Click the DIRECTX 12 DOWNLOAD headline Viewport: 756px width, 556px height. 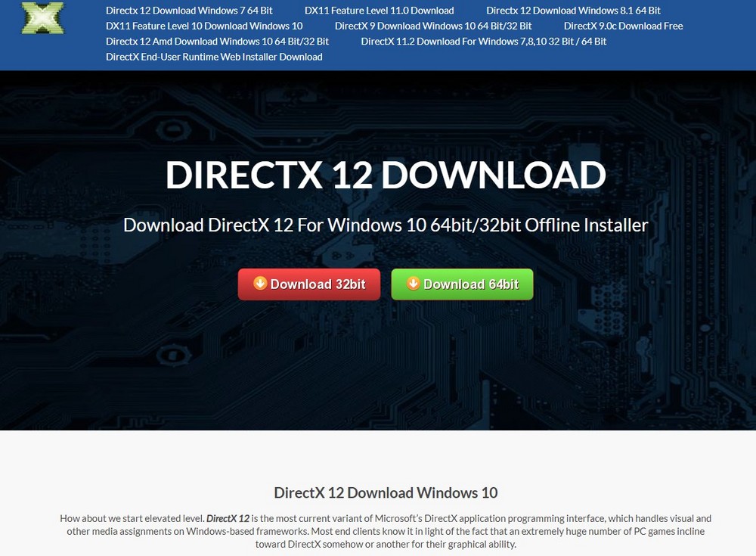click(x=386, y=175)
